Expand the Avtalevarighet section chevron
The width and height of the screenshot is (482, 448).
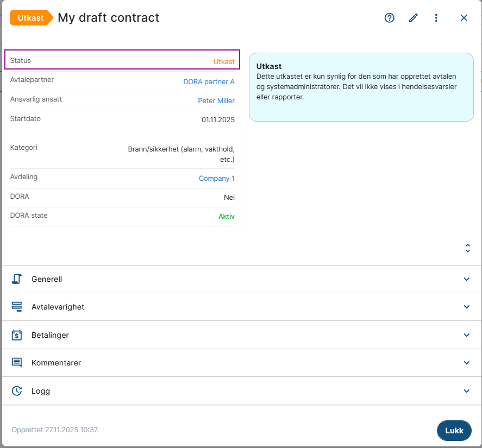click(x=466, y=307)
